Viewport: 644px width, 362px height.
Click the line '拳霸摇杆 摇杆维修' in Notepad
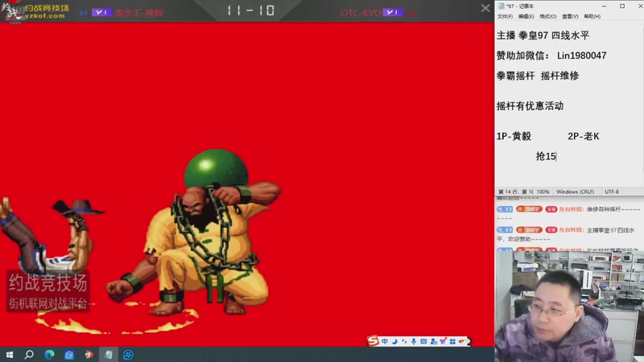point(538,76)
